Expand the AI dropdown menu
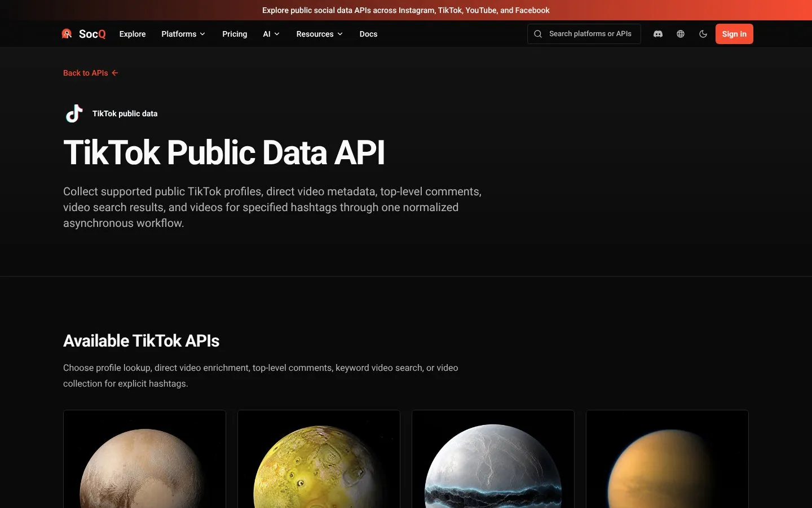 click(271, 34)
